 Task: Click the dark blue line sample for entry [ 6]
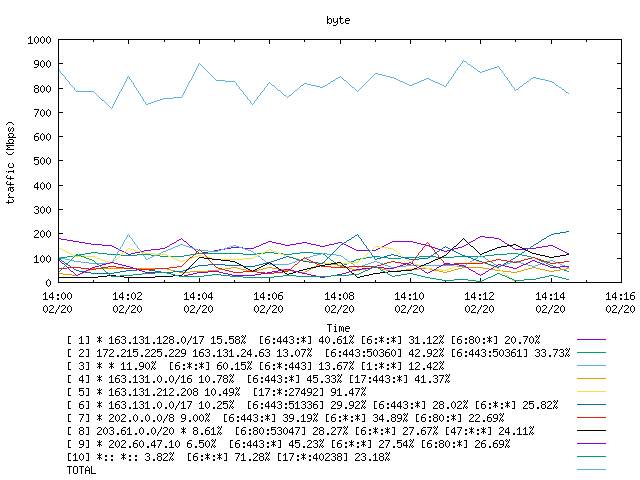tap(591, 405)
